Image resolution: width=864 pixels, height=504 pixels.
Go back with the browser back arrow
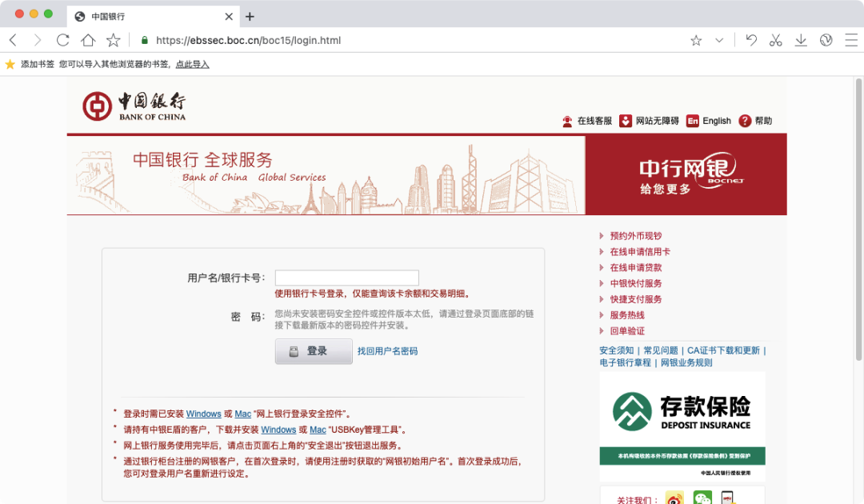tap(14, 40)
